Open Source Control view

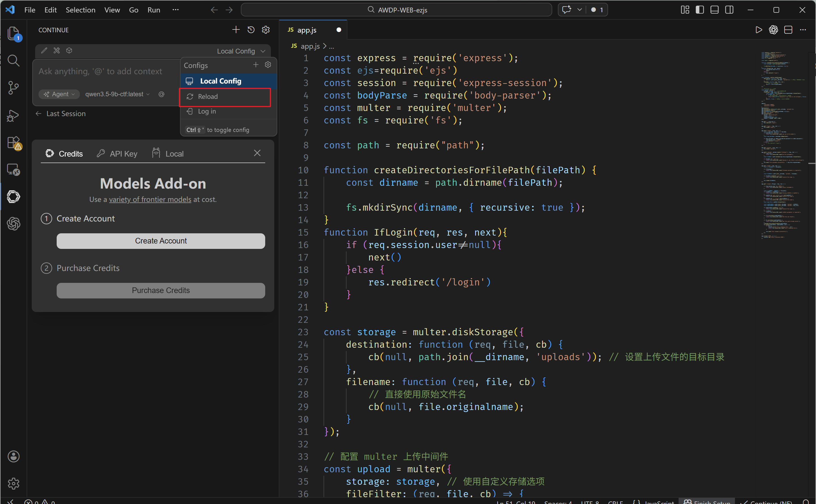(13, 88)
